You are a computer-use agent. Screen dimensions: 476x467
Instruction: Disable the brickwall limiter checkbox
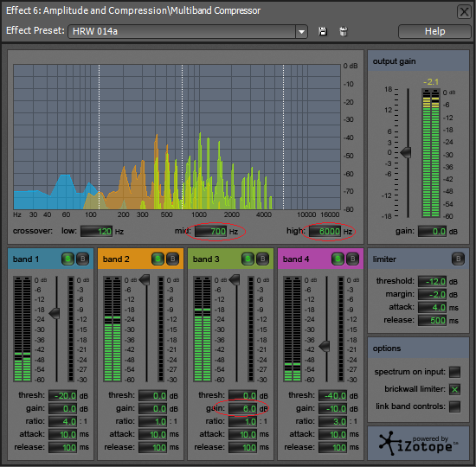click(x=454, y=389)
